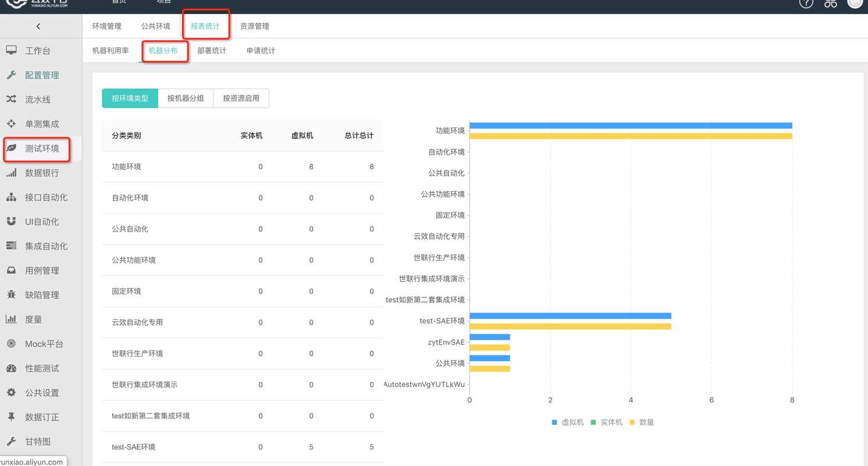Click the test-SAE环境 table row label

tap(133, 447)
